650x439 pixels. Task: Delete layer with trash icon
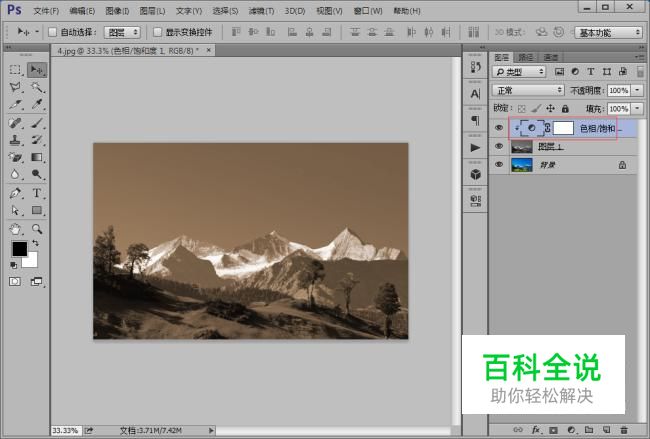pyautogui.click(x=624, y=430)
